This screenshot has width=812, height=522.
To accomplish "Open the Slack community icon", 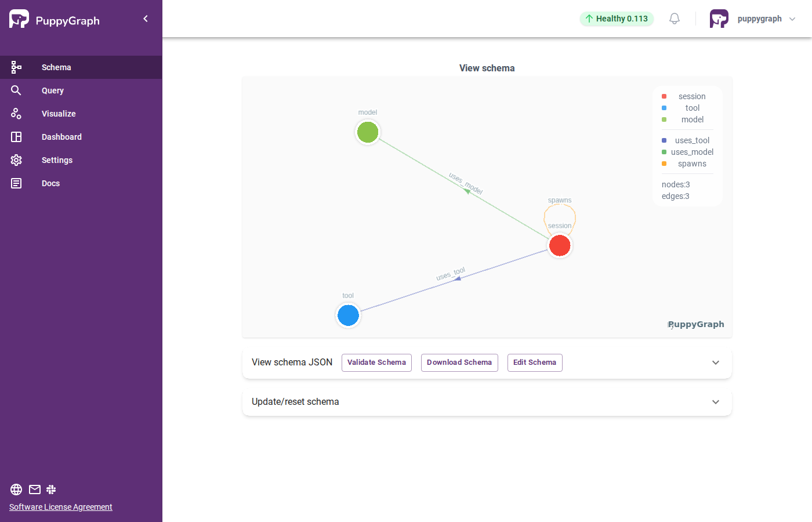I will coord(50,489).
